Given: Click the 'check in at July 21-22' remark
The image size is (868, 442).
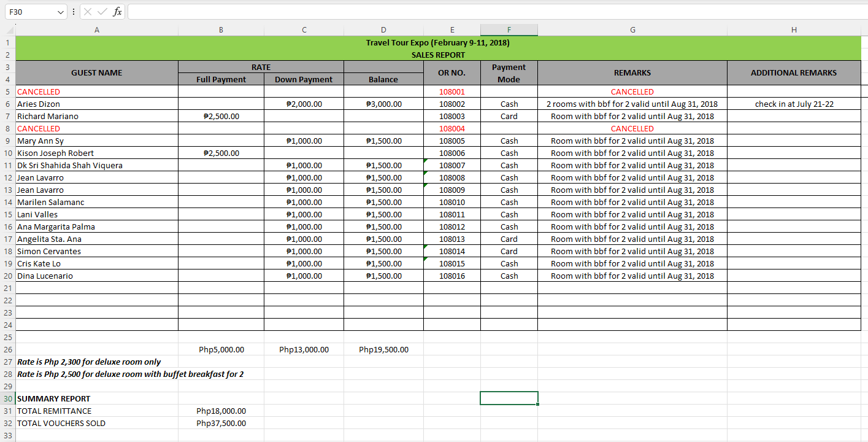Looking at the screenshot, I should (794, 104).
